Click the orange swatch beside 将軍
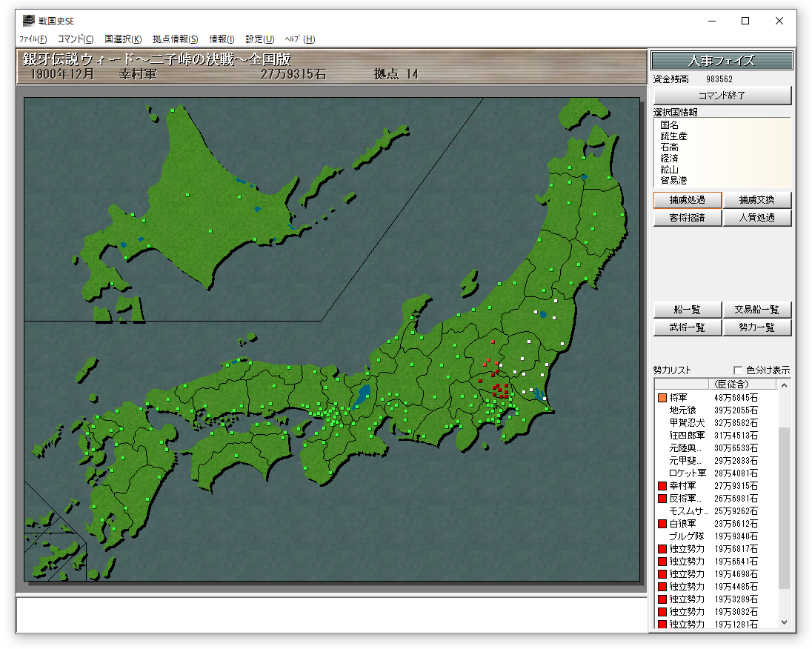The height and width of the screenshot is (649, 812). pos(662,398)
